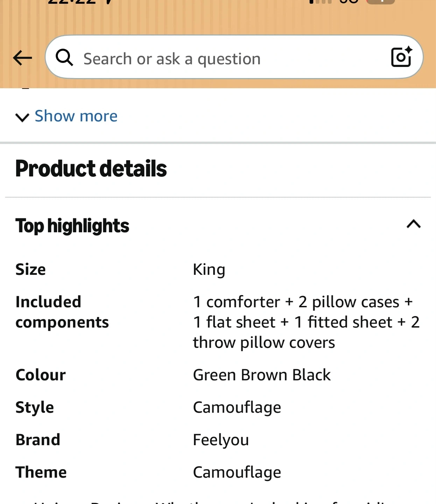Click the Top highlights section header

[x=72, y=226]
